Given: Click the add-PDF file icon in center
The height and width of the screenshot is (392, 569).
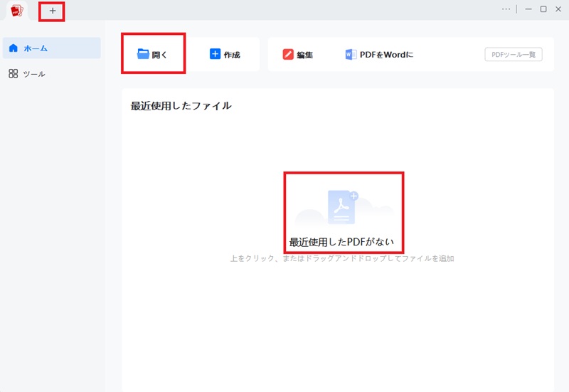Looking at the screenshot, I should pos(343,208).
